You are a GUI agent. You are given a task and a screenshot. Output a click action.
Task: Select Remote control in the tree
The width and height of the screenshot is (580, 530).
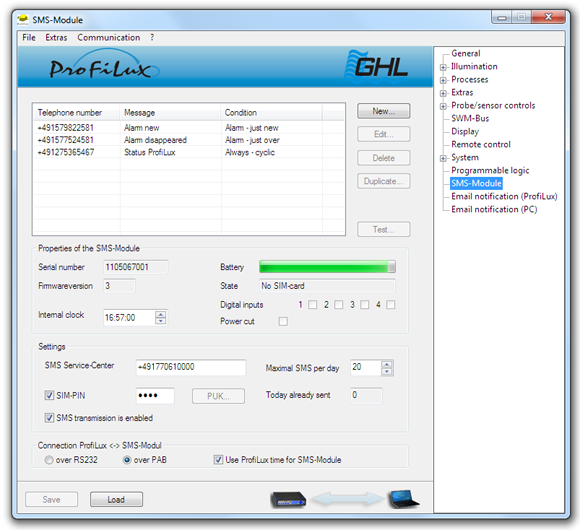click(481, 144)
